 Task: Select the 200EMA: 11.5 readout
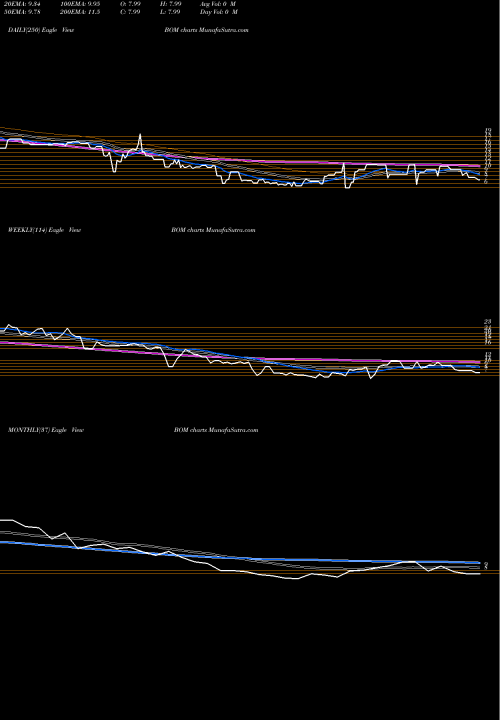pyautogui.click(x=80, y=12)
